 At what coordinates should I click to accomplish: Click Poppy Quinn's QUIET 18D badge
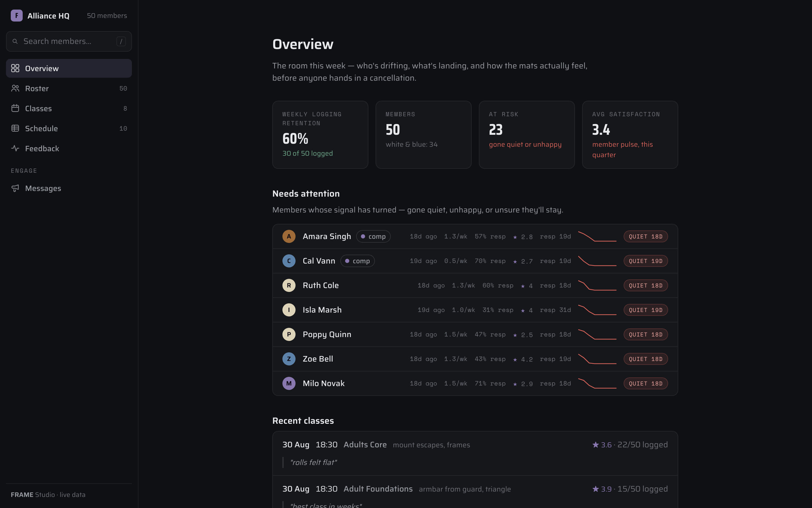(646, 334)
